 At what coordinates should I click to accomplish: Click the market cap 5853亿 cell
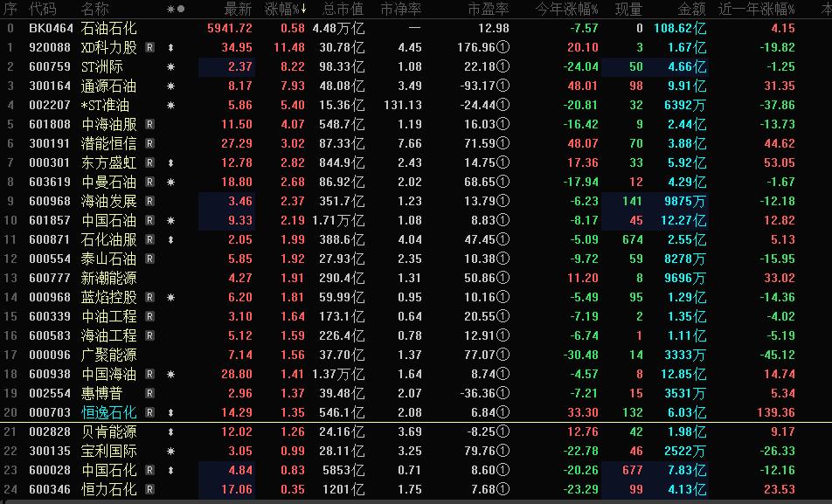coord(343,470)
